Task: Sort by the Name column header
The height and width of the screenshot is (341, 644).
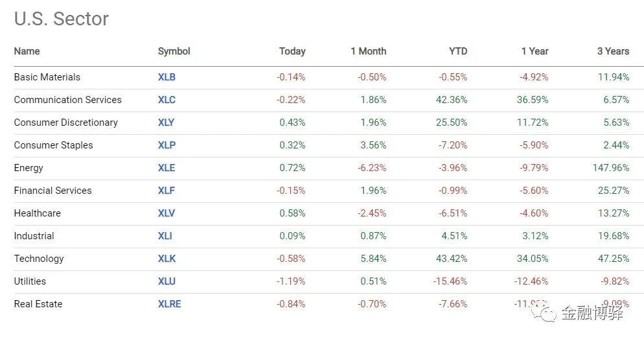Action: [27, 51]
